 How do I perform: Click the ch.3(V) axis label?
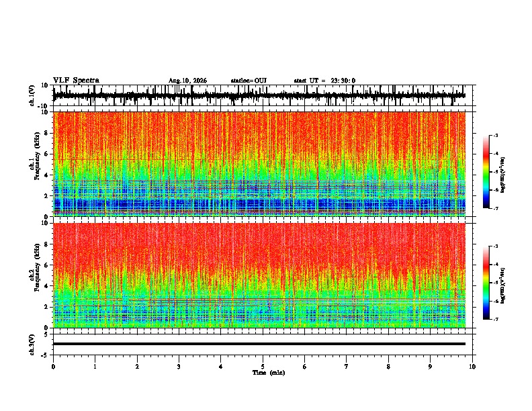point(32,345)
